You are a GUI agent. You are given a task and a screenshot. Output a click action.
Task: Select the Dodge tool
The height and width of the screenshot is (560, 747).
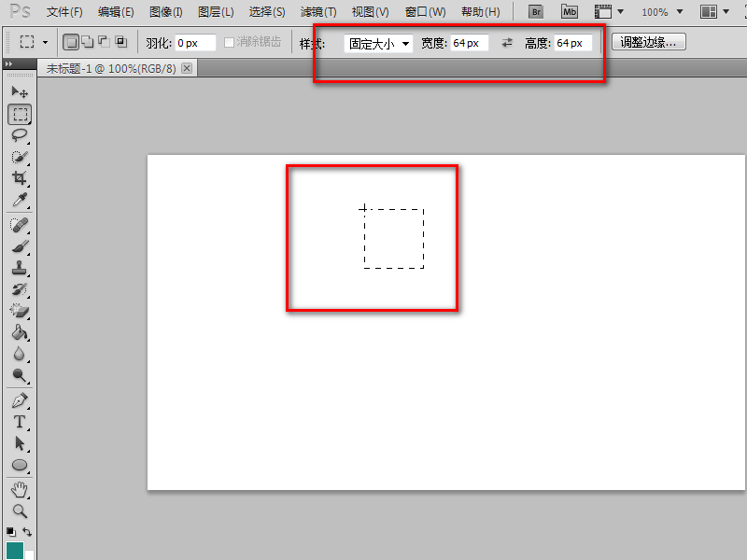[20, 375]
